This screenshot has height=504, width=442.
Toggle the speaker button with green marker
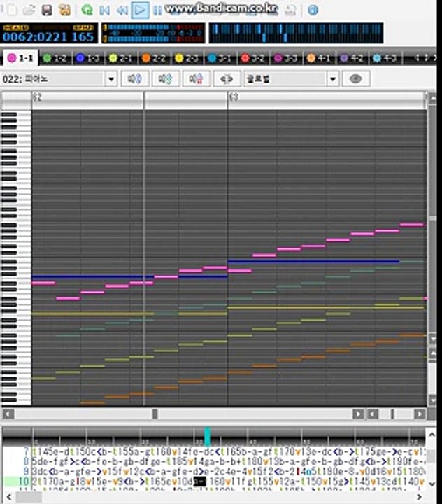pyautogui.click(x=166, y=78)
